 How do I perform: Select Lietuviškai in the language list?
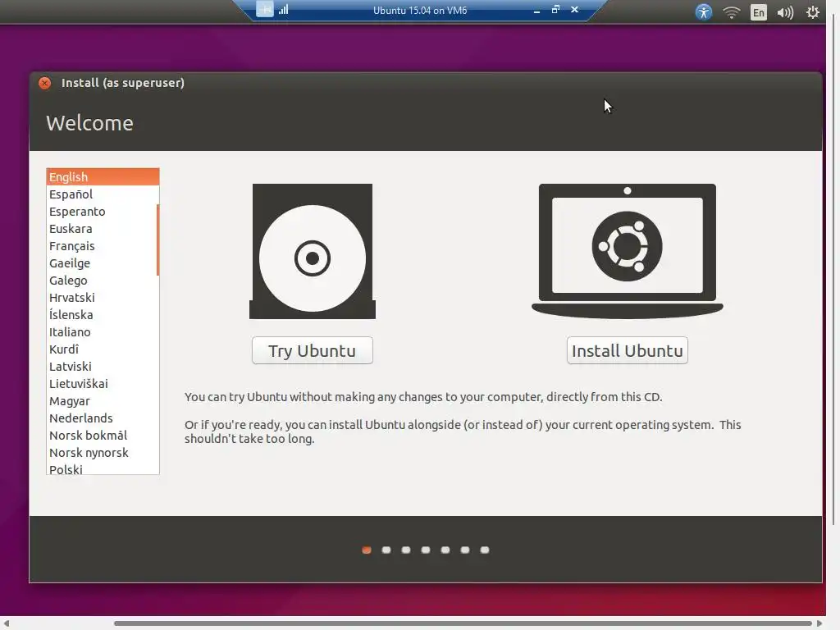pyautogui.click(x=102, y=384)
